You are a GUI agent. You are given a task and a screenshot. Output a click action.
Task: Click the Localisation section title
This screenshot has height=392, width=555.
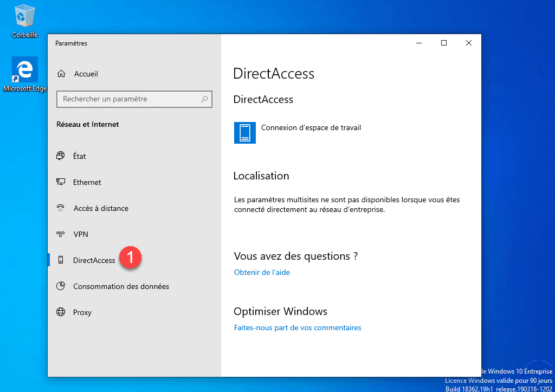[x=261, y=176]
